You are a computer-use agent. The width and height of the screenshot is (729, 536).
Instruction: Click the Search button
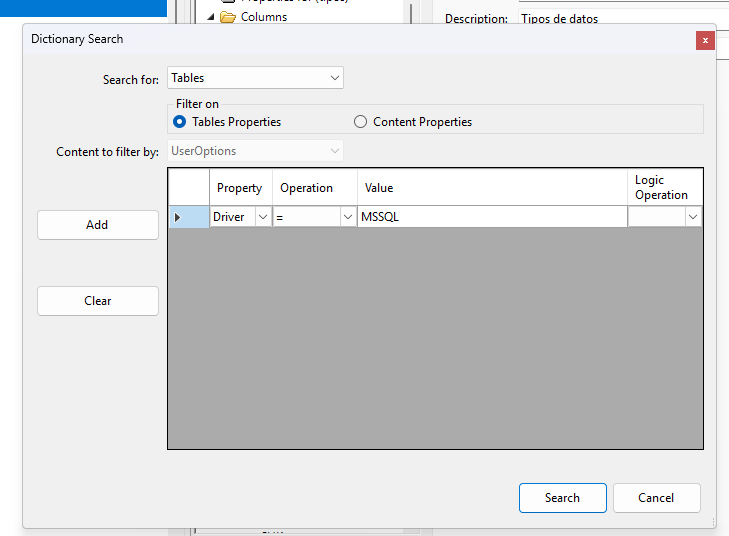click(562, 498)
